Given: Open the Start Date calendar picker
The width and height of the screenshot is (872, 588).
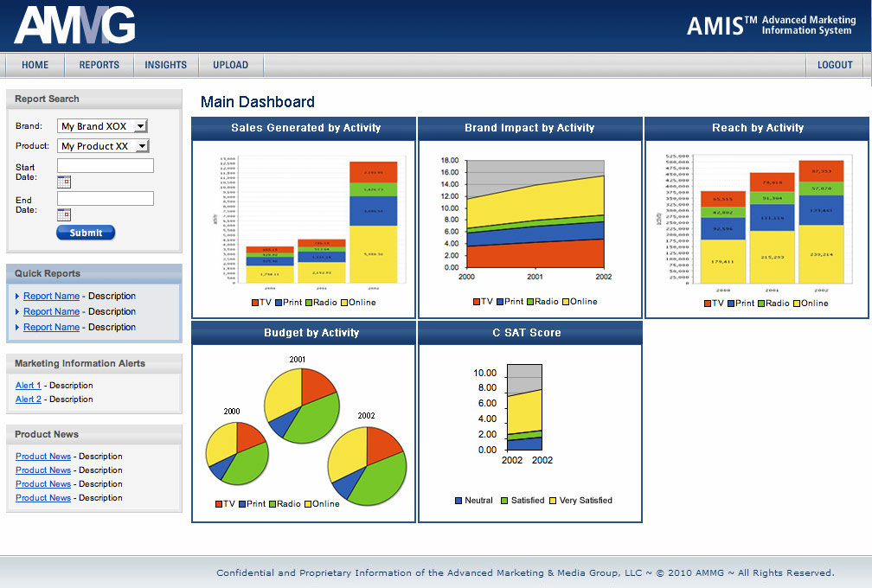Looking at the screenshot, I should click(64, 182).
